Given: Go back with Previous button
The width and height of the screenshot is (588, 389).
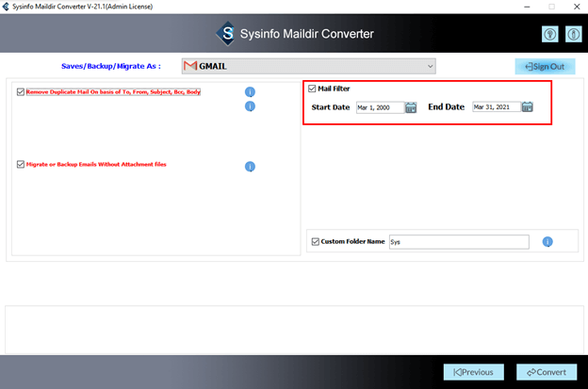Looking at the screenshot, I should tap(474, 372).
